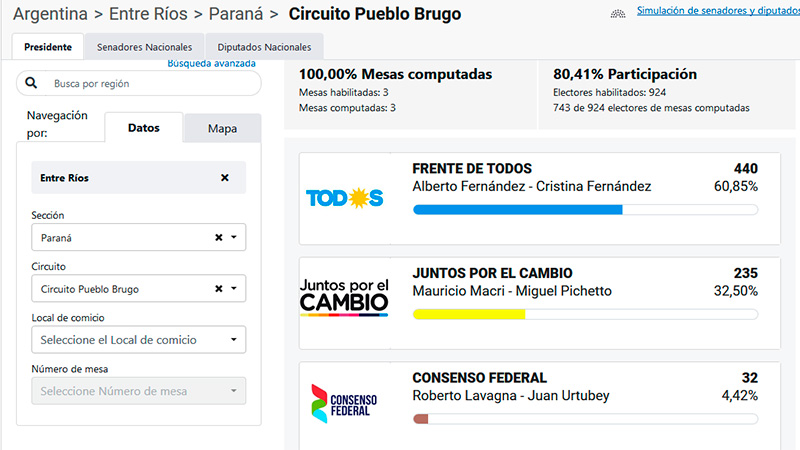The width and height of the screenshot is (800, 450).
Task: Switch to the Senadores Nacionales tab
Action: tap(144, 47)
